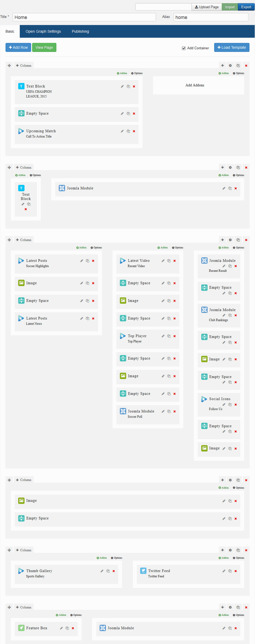Delete the last row with red X

coord(246,607)
